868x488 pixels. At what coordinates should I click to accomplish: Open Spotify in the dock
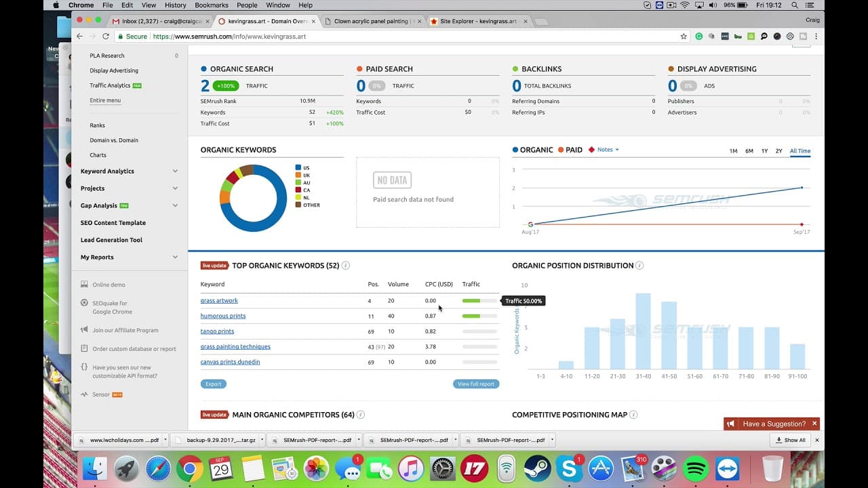click(696, 469)
